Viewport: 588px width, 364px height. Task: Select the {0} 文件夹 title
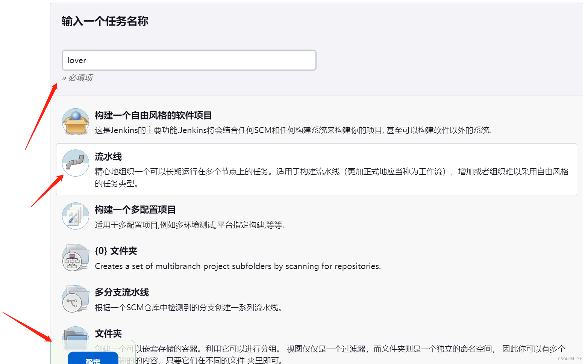click(x=116, y=251)
